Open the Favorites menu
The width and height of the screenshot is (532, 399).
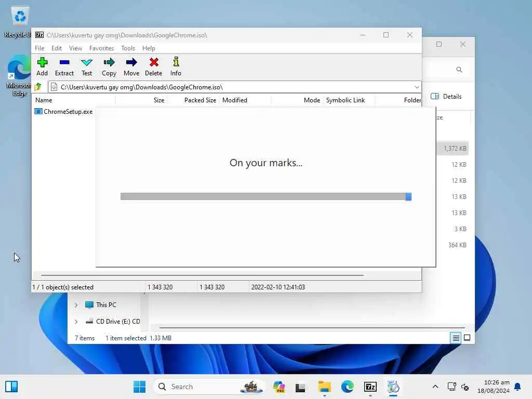pos(101,48)
